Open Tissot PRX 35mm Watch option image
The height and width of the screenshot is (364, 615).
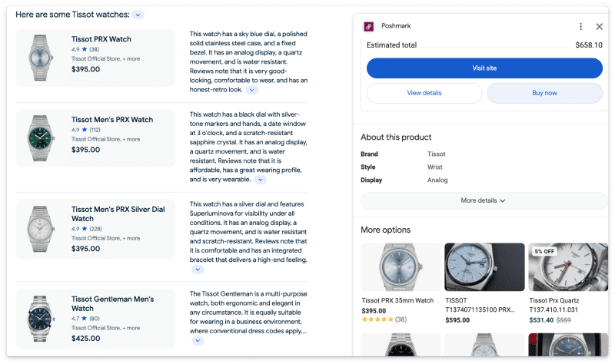(x=401, y=267)
